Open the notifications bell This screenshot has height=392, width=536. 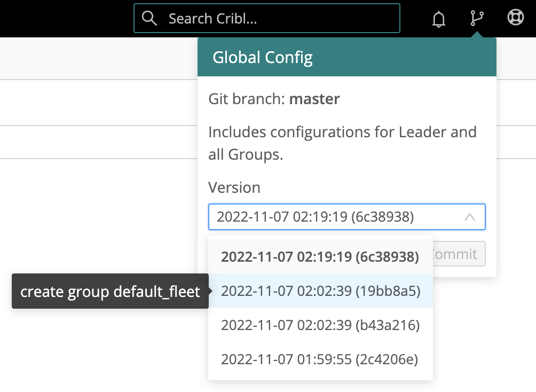point(438,19)
